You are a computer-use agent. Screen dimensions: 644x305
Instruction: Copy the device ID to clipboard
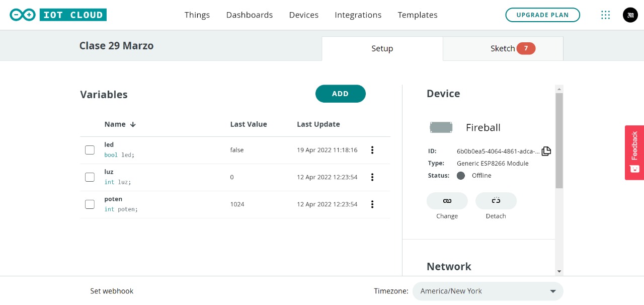pyautogui.click(x=546, y=151)
